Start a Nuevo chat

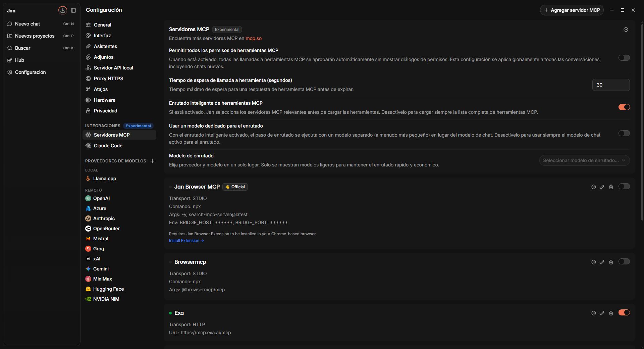click(x=41, y=24)
